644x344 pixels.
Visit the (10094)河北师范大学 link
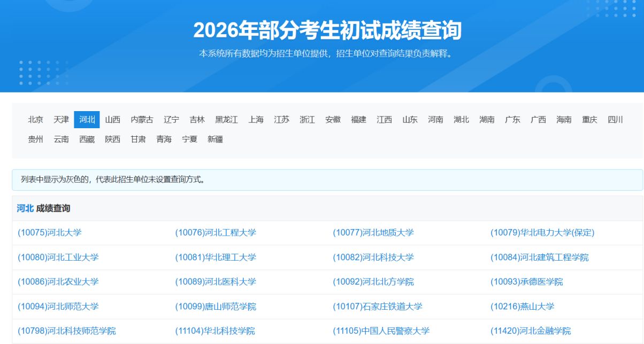[58, 307]
